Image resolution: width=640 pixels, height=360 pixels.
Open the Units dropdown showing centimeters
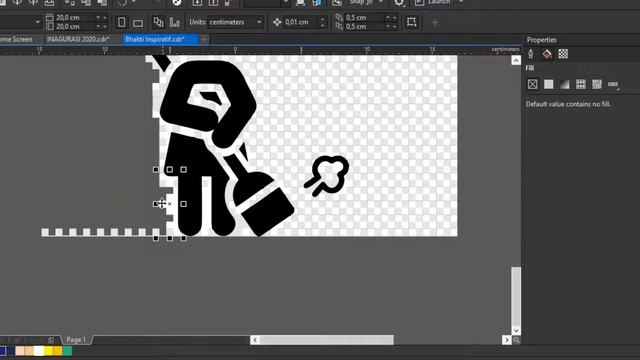pyautogui.click(x=235, y=22)
